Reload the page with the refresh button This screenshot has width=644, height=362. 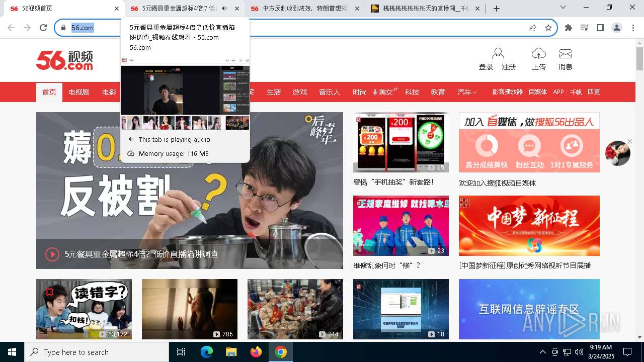[x=43, y=28]
